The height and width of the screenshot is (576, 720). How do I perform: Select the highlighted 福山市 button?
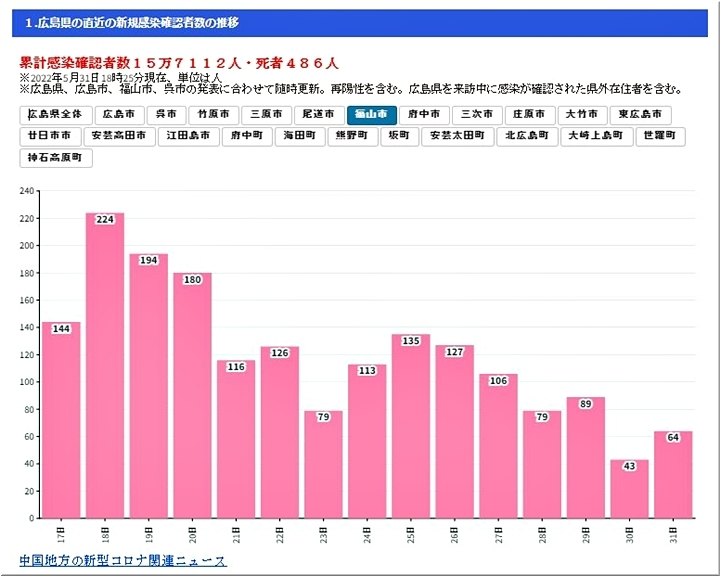click(x=372, y=115)
